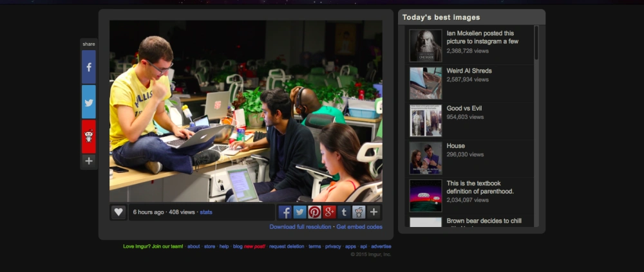Open the House post thumbnail
The height and width of the screenshot is (272, 644).
click(426, 158)
